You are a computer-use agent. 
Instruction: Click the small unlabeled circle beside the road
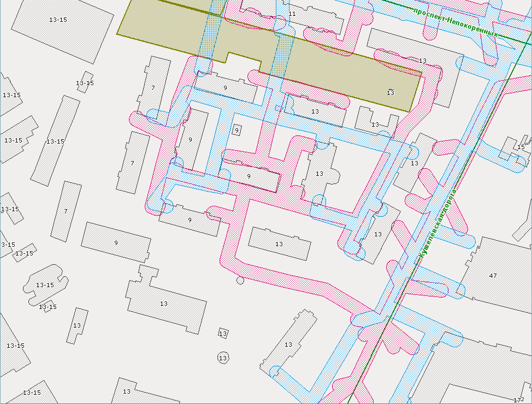[x=240, y=281]
